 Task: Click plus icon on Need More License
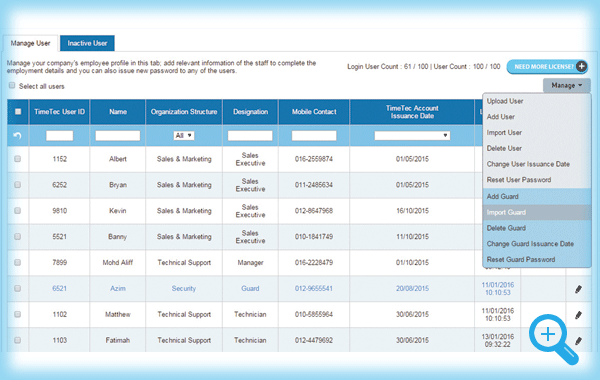pos(581,67)
